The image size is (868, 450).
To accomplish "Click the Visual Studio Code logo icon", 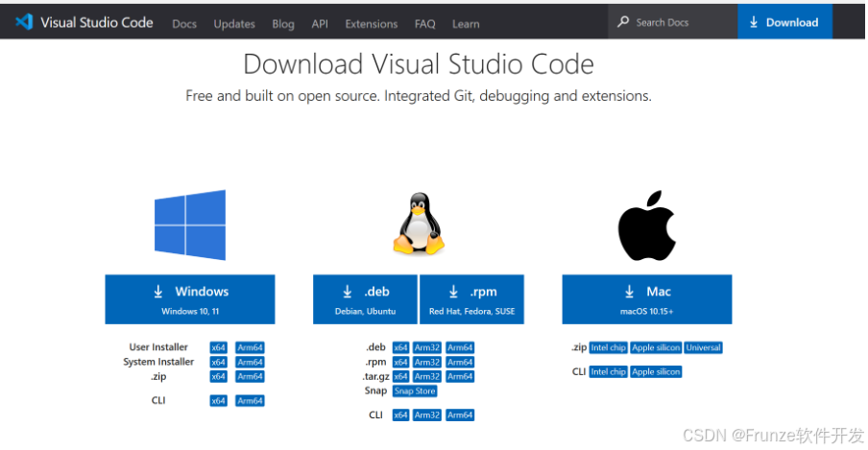I will pyautogui.click(x=24, y=22).
